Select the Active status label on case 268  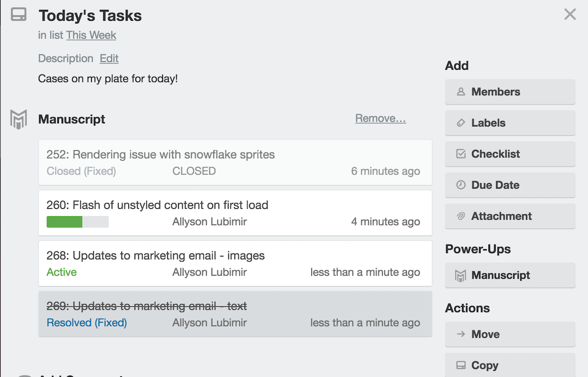[61, 272]
